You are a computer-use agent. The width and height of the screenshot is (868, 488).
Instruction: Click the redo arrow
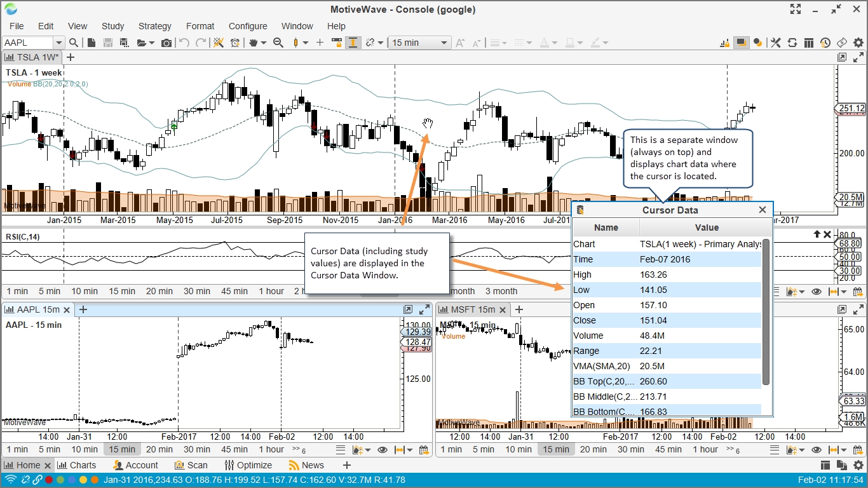201,43
